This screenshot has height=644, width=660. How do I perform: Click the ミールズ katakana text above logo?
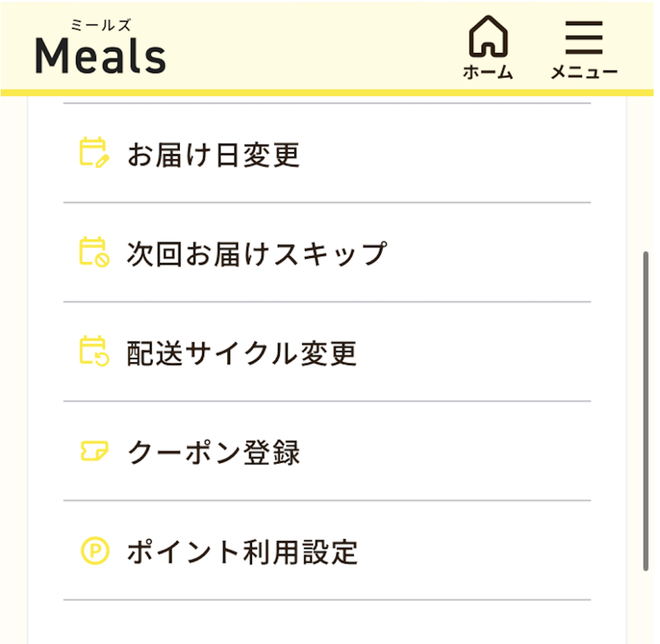[101, 26]
